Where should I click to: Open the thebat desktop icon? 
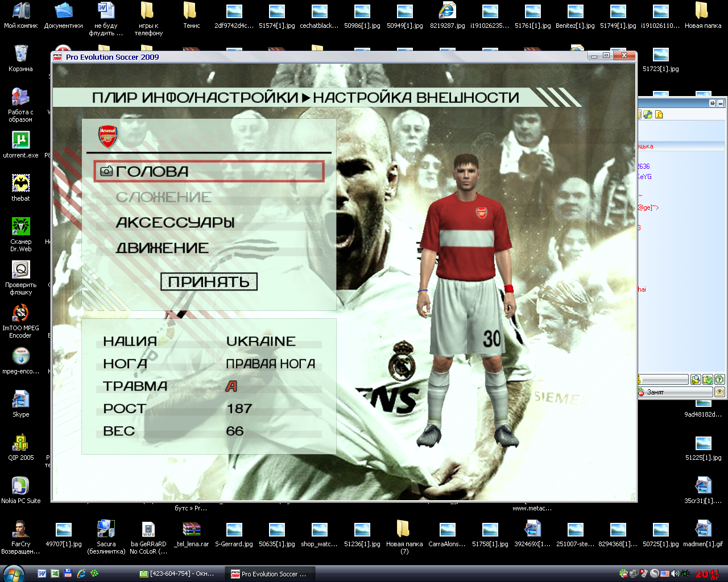[x=21, y=188]
